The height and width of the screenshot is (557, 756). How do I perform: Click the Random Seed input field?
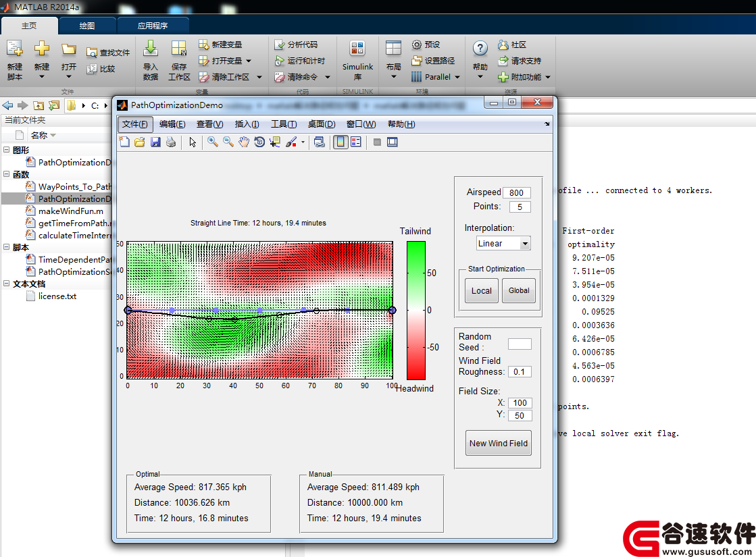(x=520, y=344)
